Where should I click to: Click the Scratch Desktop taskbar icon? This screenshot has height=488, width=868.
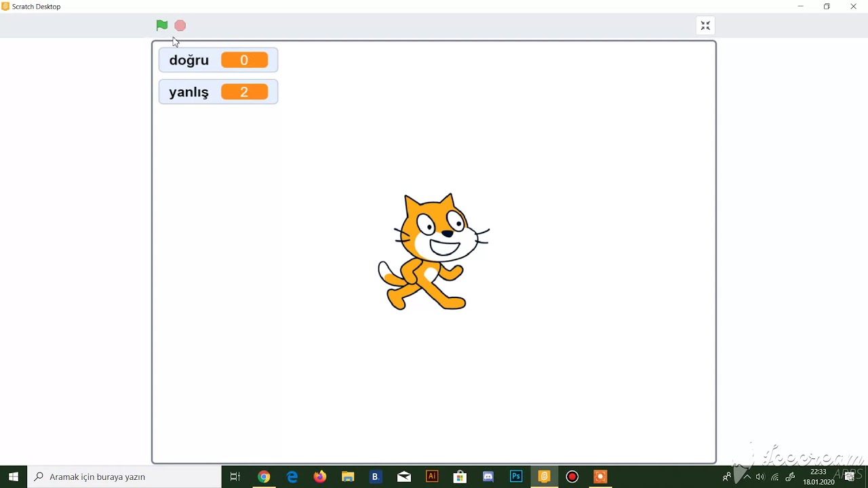tap(544, 476)
